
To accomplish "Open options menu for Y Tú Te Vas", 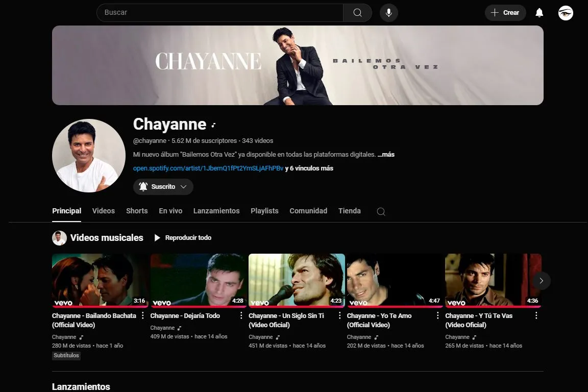I will point(536,316).
